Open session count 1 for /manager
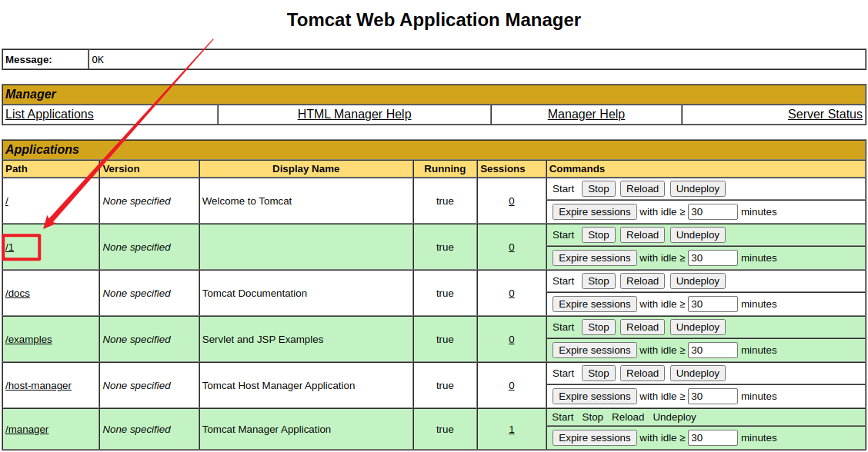Viewport: 868px width, 452px height. (512, 429)
